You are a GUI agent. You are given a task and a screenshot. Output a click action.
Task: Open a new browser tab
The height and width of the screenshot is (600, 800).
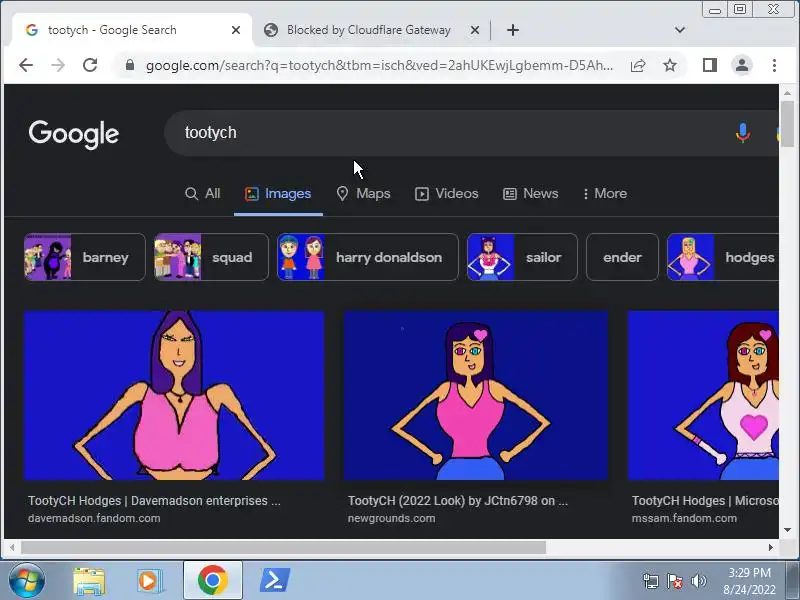513,30
